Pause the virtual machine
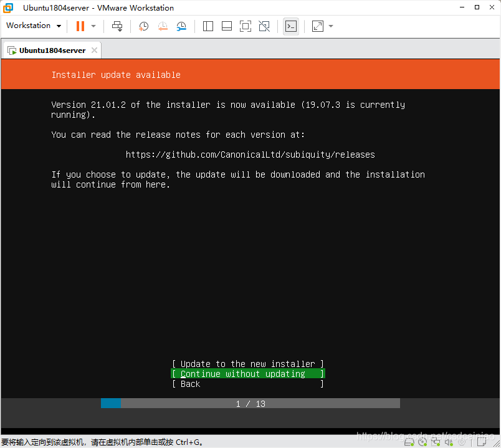The image size is (501, 448). click(x=80, y=26)
